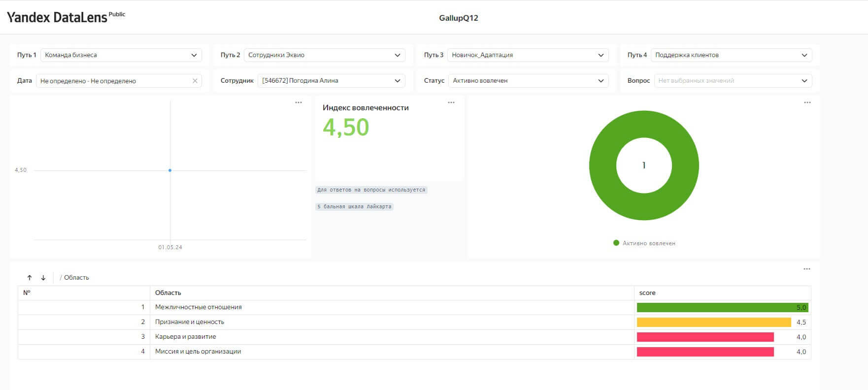Clear the Дата filter with the X icon
Screen dimensions: 868x390
(195, 81)
